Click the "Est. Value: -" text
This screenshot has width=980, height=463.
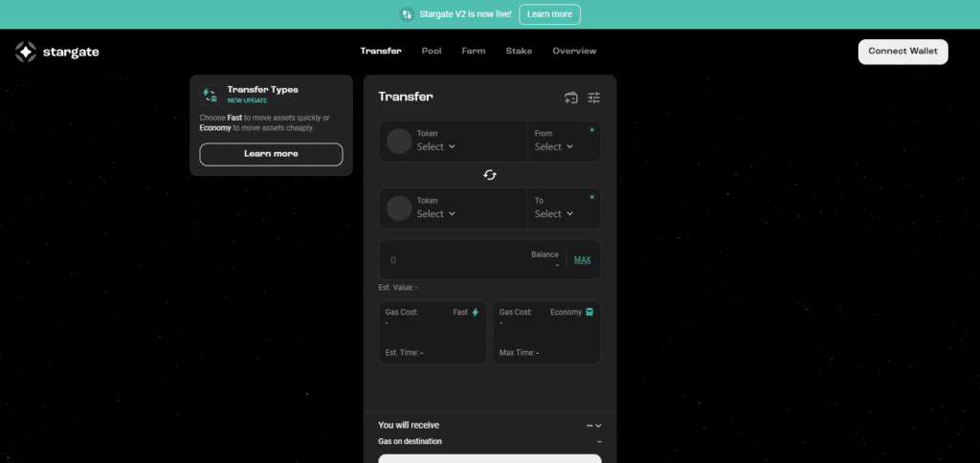click(398, 287)
